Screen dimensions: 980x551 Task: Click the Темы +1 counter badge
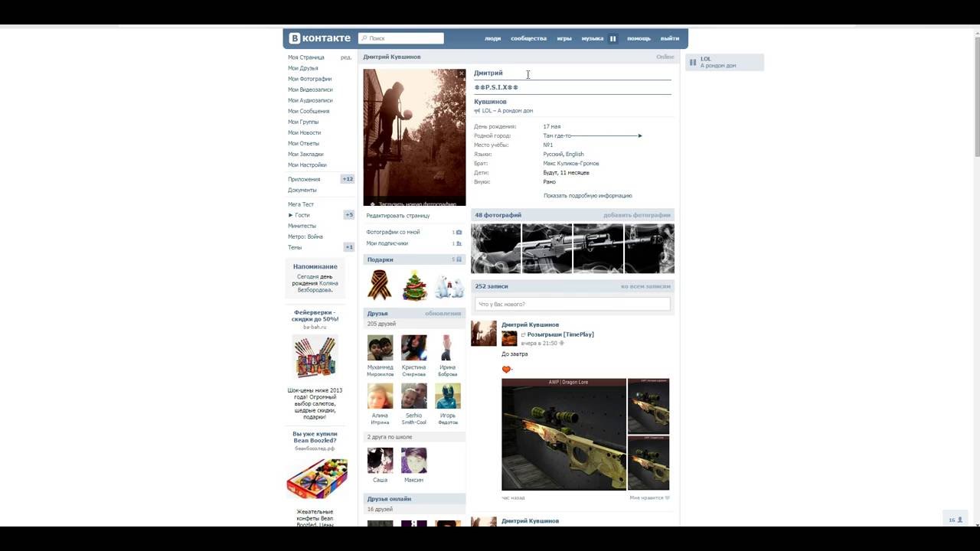349,247
